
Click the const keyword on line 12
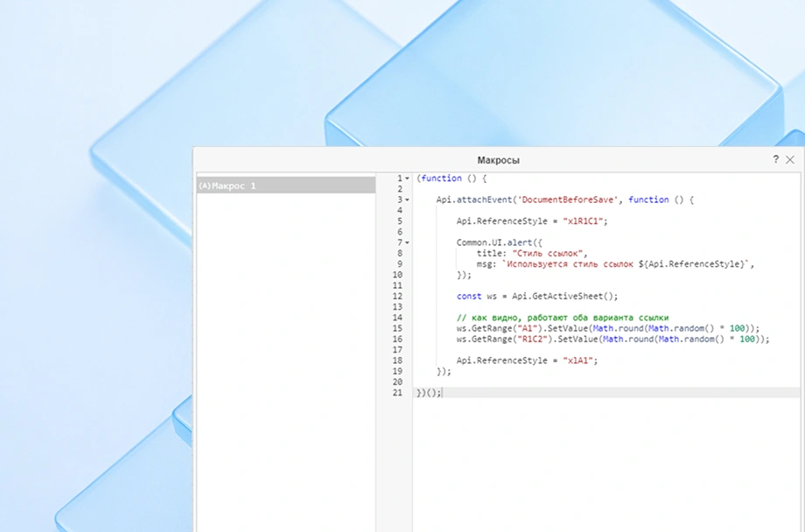coord(469,297)
